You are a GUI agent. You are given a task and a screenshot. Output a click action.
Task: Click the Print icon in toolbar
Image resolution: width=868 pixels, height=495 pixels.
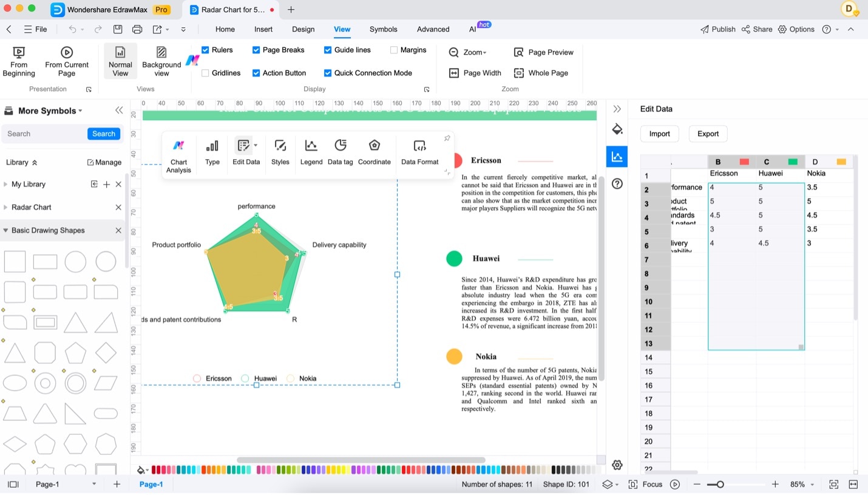[x=137, y=29]
